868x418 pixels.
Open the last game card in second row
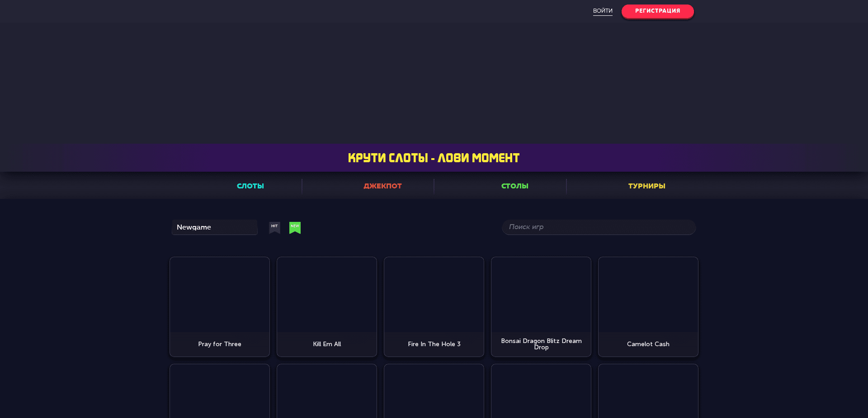pyautogui.click(x=648, y=393)
